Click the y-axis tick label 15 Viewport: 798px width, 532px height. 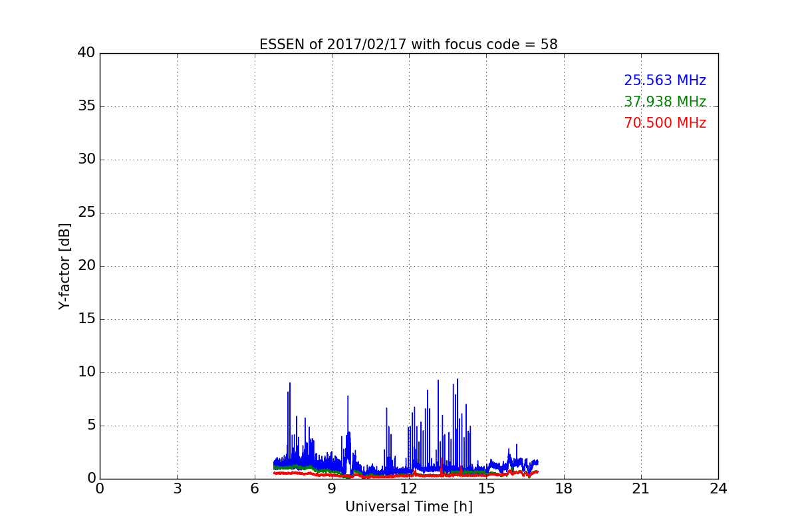click(86, 319)
